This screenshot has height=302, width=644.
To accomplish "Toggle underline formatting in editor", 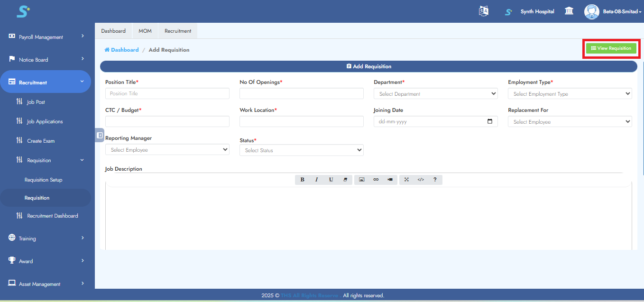I will tap(331, 180).
